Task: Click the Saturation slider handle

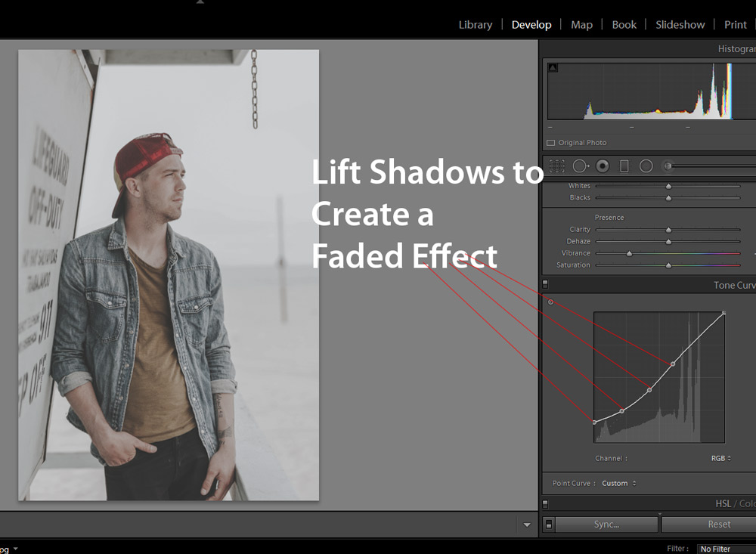Action: [669, 266]
